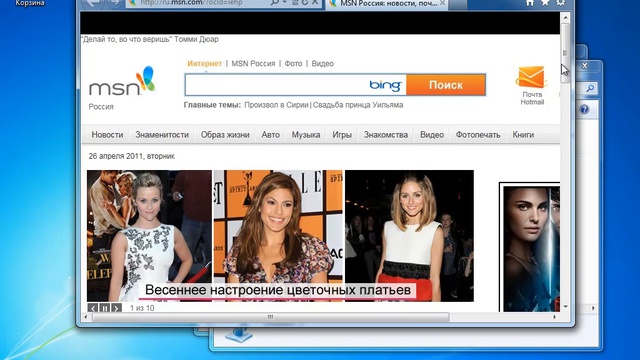Close the MSN Россия tab

(442, 3)
